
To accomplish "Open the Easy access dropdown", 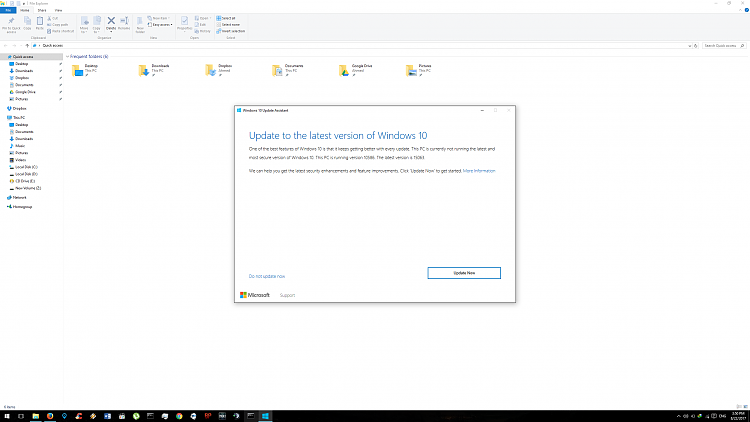I will point(160,24).
